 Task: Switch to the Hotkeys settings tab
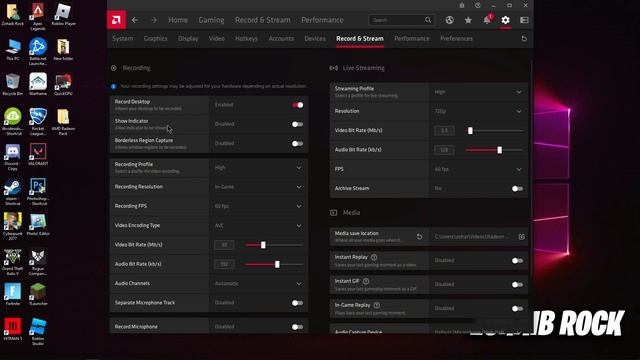coord(246,38)
